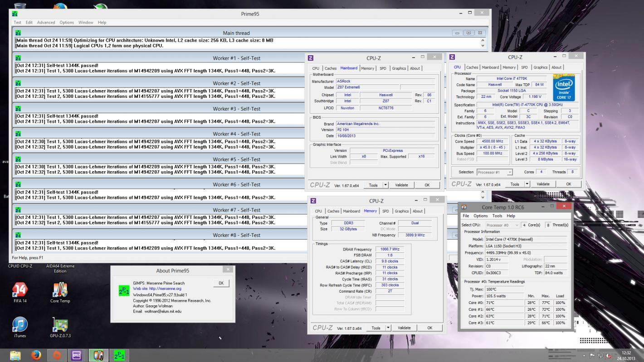Open File Explorer from the taskbar
This screenshot has width=644, height=362.
point(15,355)
